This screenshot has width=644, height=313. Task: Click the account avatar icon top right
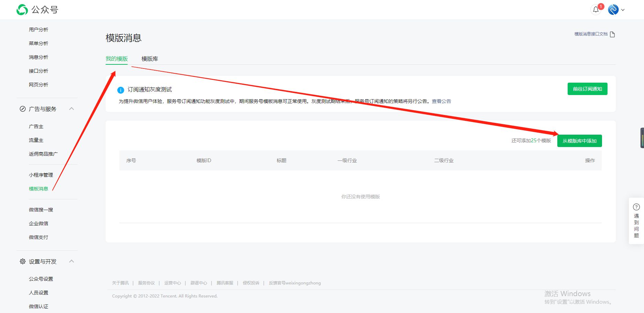pos(613,9)
